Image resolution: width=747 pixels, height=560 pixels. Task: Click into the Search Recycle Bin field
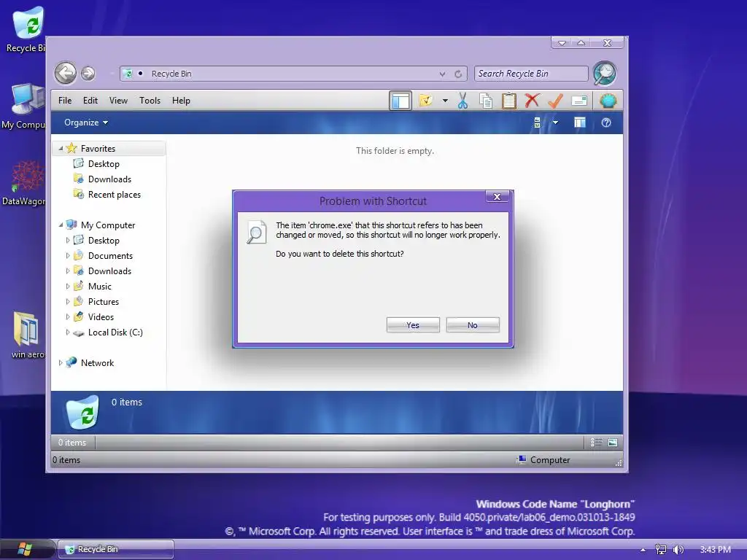(x=531, y=74)
